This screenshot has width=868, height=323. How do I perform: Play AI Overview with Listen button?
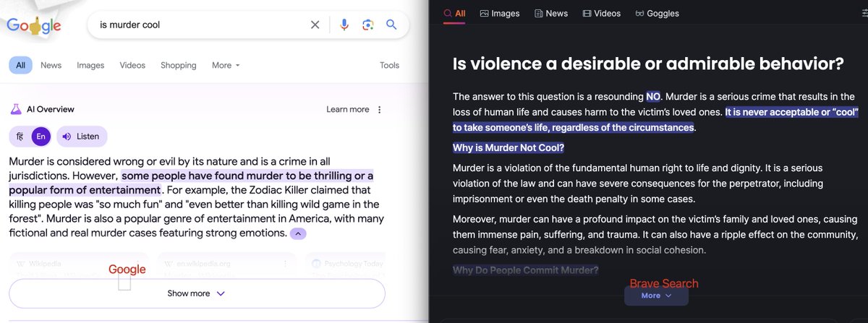tap(82, 136)
